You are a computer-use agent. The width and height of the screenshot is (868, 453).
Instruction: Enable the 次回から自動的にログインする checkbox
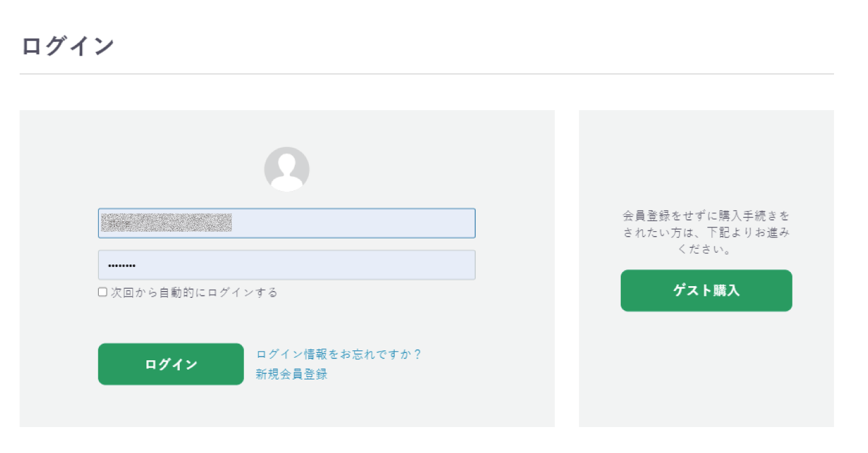click(103, 292)
